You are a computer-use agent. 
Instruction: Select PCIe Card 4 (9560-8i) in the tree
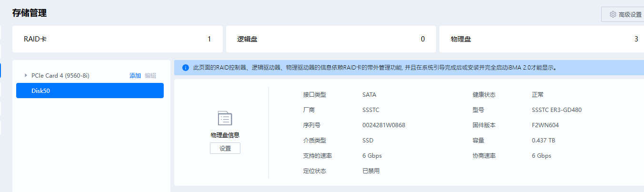click(x=60, y=75)
